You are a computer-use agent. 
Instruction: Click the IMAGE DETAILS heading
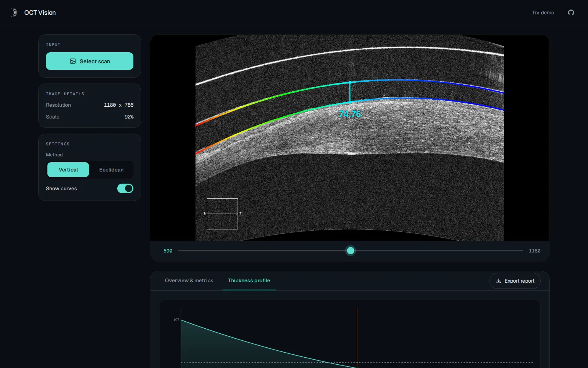65,94
